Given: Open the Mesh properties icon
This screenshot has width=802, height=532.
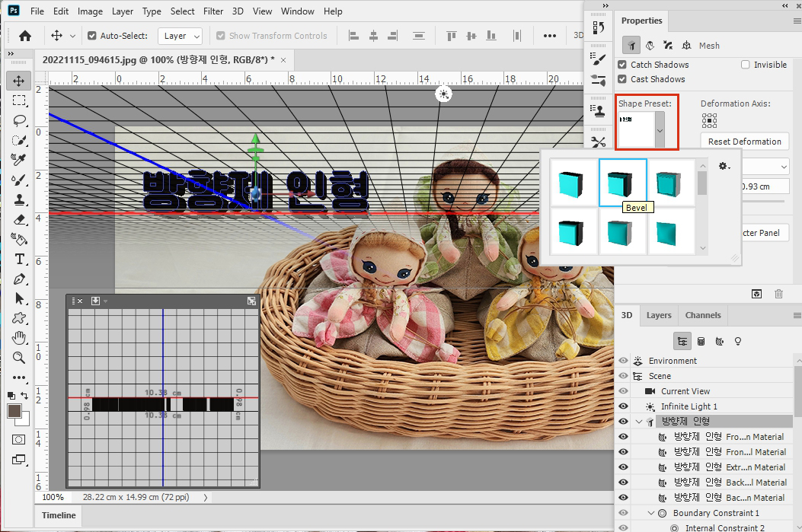Looking at the screenshot, I should pyautogui.click(x=631, y=46).
